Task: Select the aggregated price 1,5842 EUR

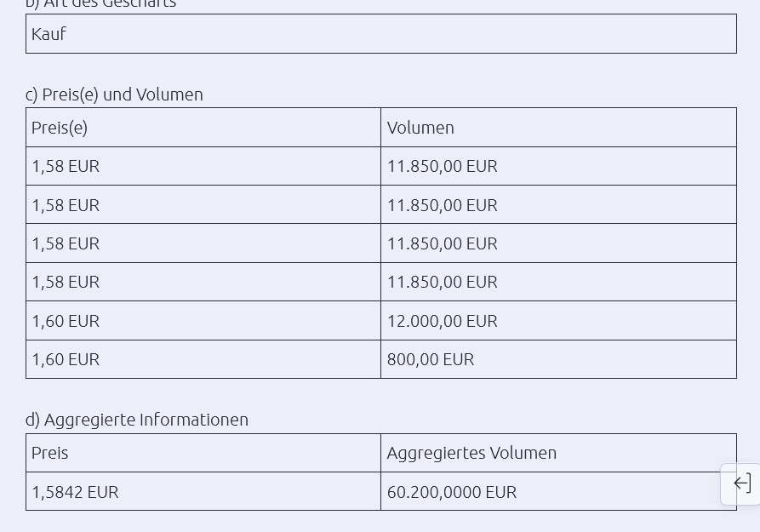Action: [x=75, y=492]
